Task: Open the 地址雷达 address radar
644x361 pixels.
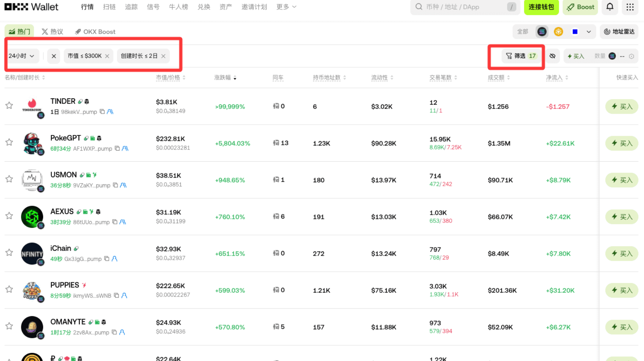Action: [x=619, y=32]
